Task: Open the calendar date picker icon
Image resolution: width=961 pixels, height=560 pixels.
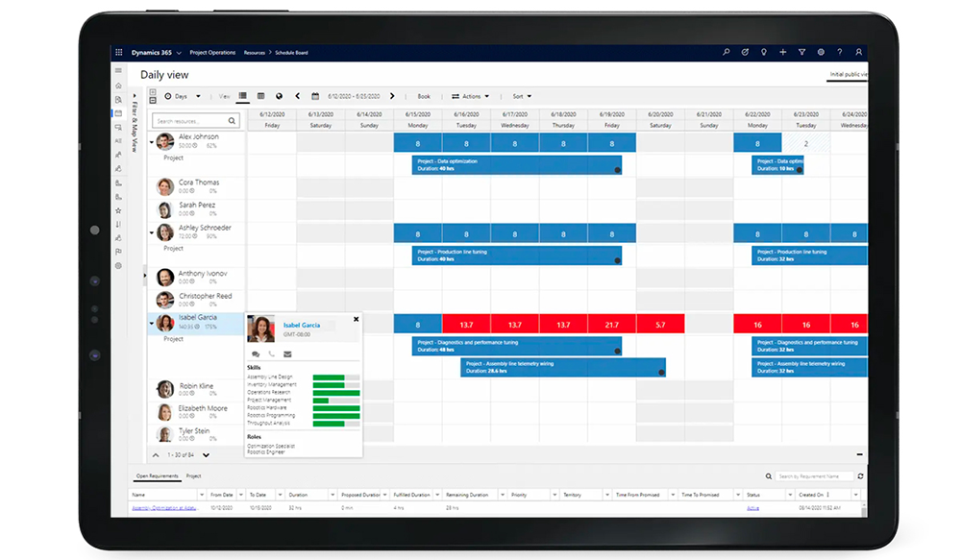Action: coord(315,96)
